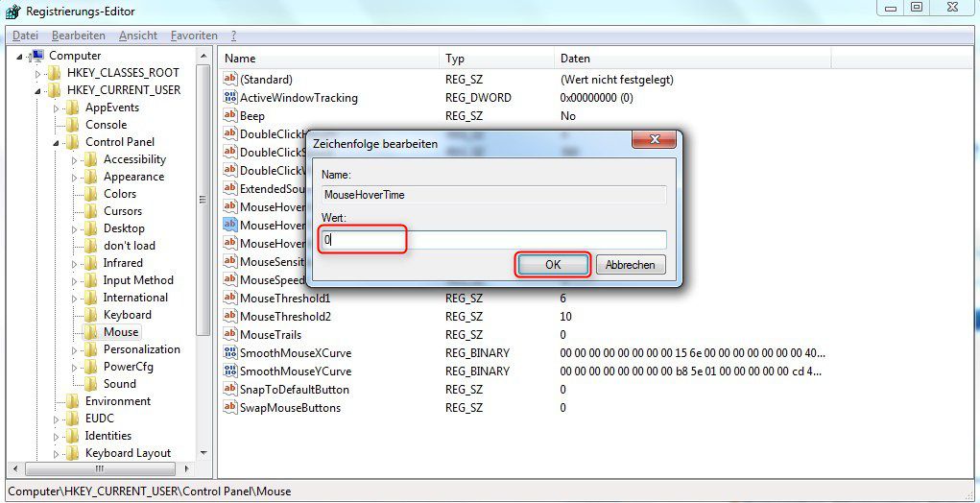Click the Name field showing MouseHoverTime
This screenshot has height=503, width=980.
[493, 195]
